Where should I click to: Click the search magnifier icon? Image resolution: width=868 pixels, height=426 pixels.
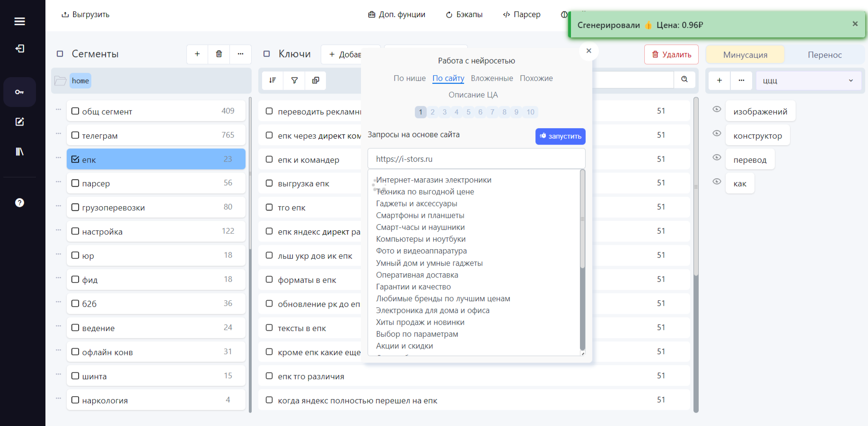tap(684, 79)
